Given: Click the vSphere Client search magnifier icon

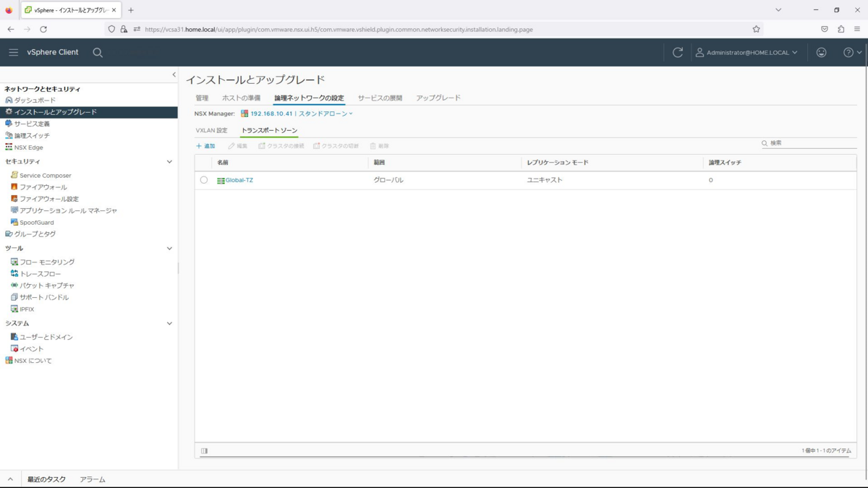Looking at the screenshot, I should click(x=98, y=52).
